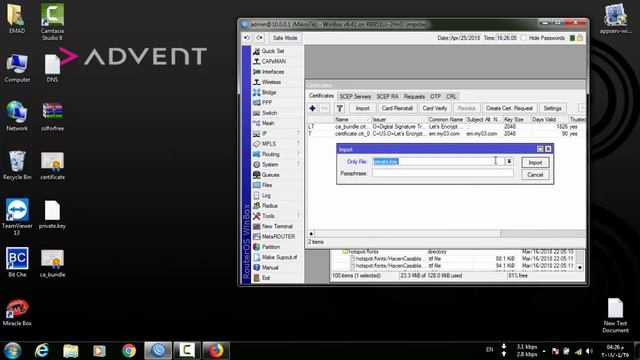
Task: Open Firefox from the taskbar
Action: coord(216,351)
